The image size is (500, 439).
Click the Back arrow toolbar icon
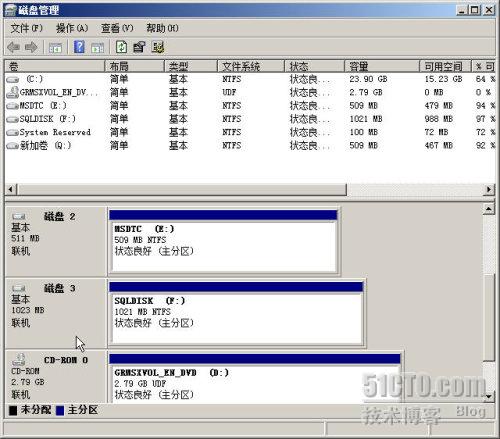click(13, 47)
